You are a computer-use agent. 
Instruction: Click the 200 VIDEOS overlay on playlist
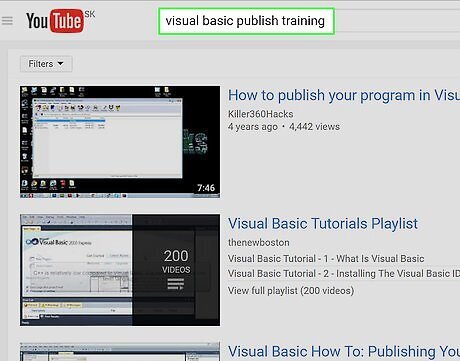(x=176, y=262)
